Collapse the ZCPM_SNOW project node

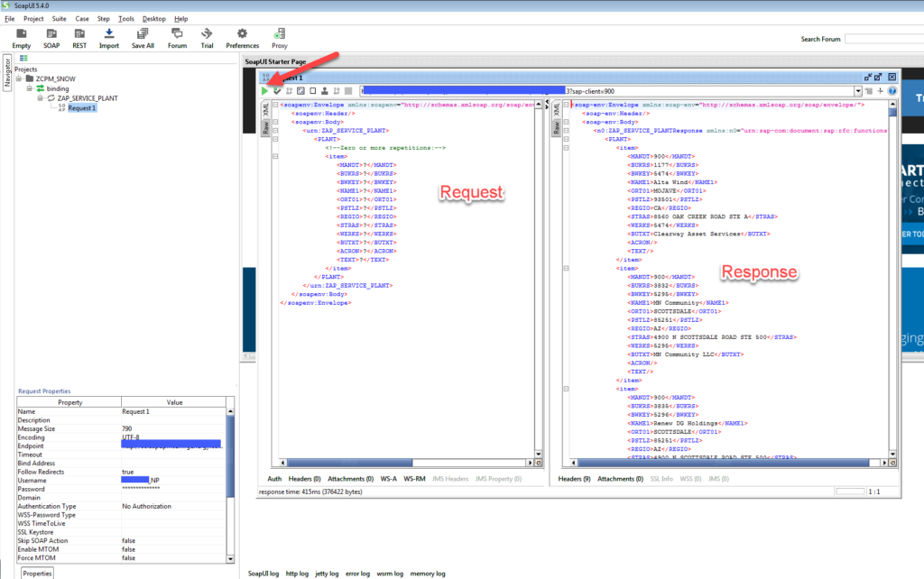tap(19, 78)
